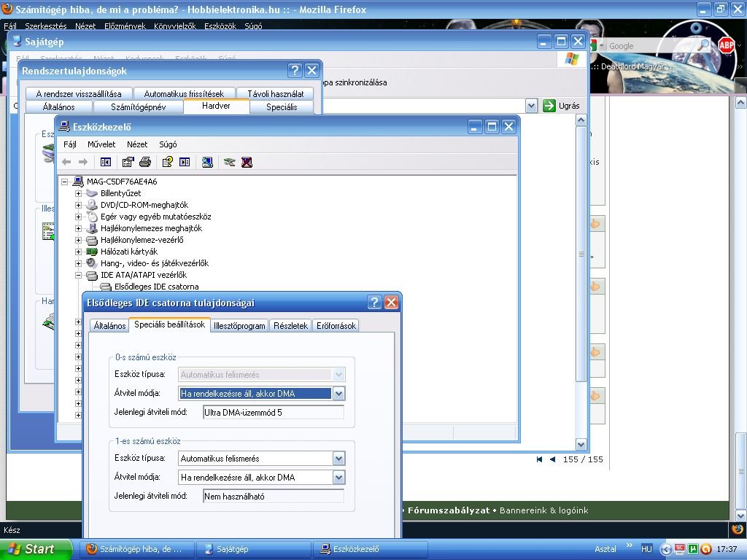Click Eszközkezelő taskbar button

click(370, 549)
